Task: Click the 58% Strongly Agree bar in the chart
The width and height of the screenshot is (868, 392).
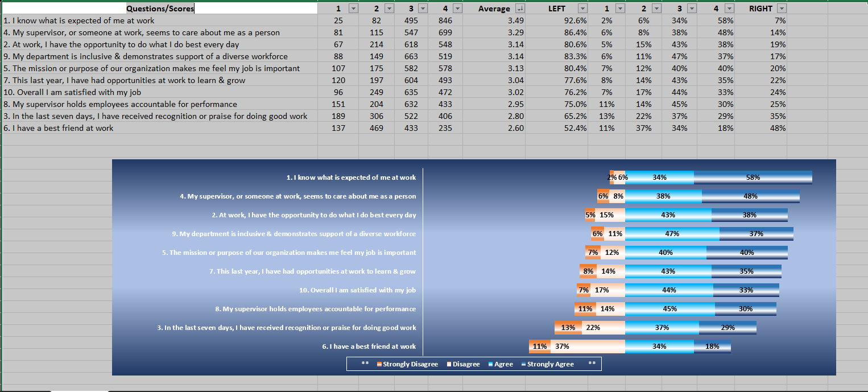Action: [752, 177]
